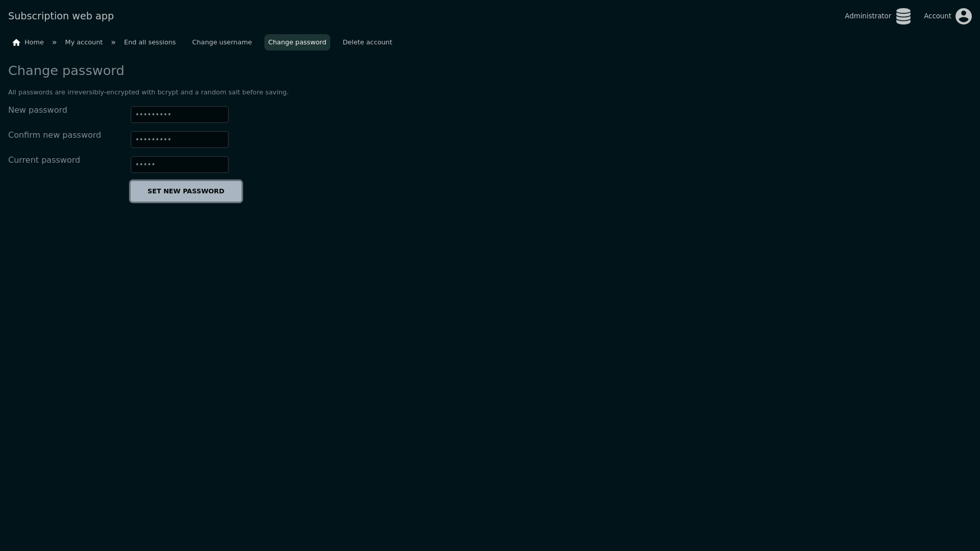Click the "Confirm new password" label
The image size is (980, 551).
[x=54, y=135]
